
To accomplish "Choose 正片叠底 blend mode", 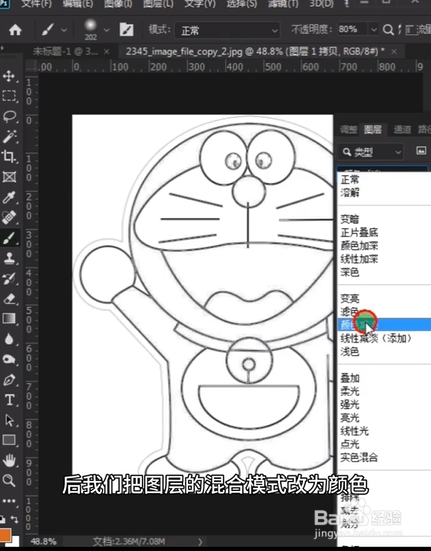I will (x=384, y=232).
